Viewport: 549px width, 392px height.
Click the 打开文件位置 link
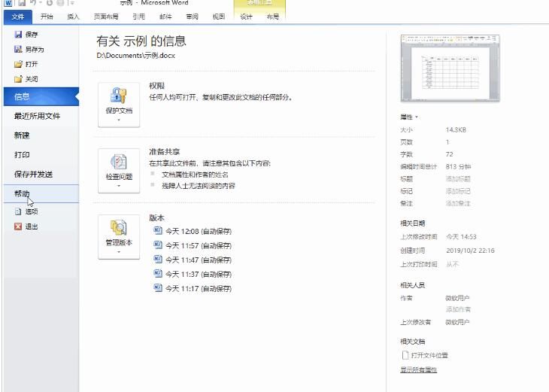(x=429, y=355)
